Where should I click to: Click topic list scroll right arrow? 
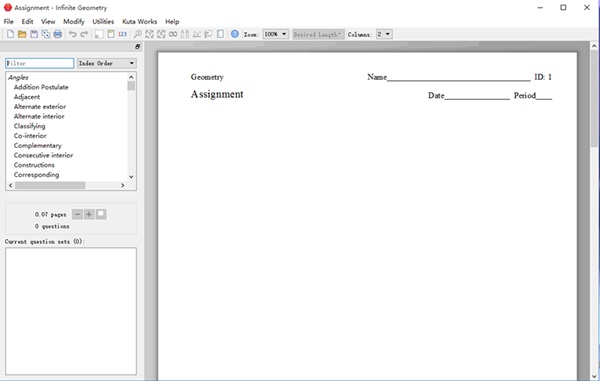tap(122, 186)
